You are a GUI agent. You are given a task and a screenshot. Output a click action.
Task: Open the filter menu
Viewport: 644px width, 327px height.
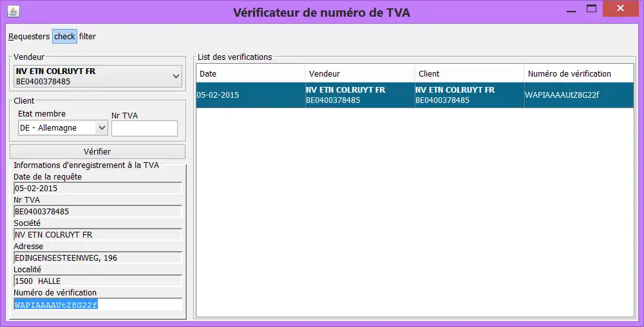click(88, 37)
